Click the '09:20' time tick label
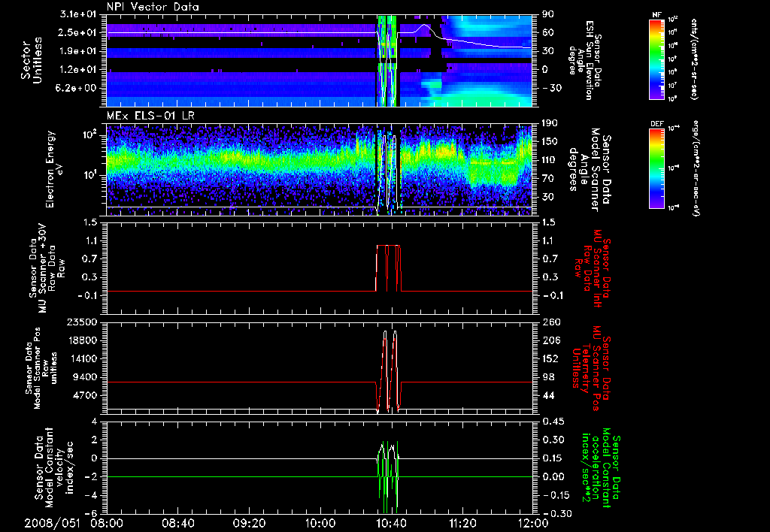Screen dimensions: 770x532 coord(250,524)
